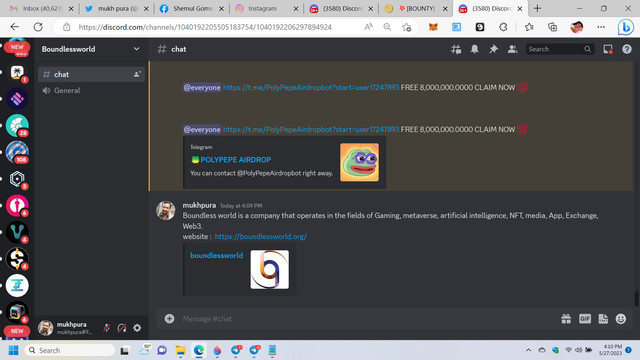Open the purple striped server icon
This screenshot has width=640, height=360.
[x=17, y=99]
